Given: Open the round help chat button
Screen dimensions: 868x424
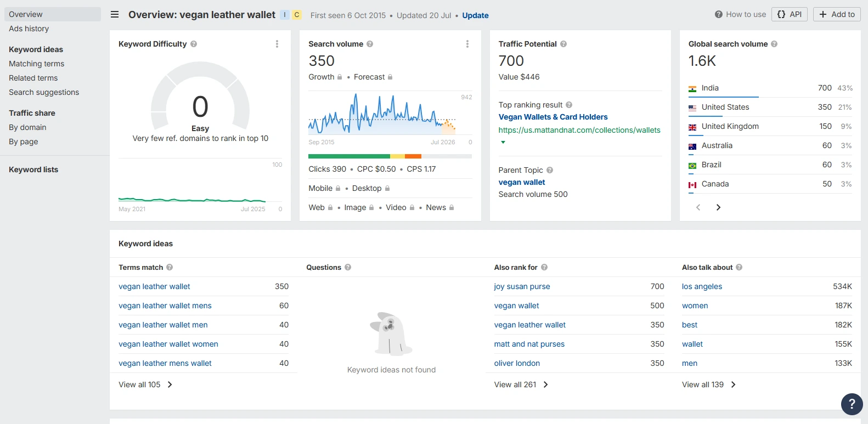Looking at the screenshot, I should [852, 404].
